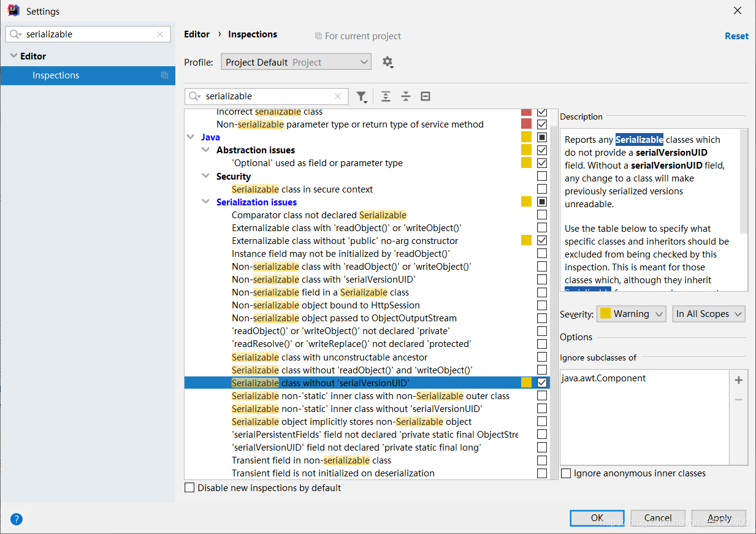Viewport: 756px width, 534px height.
Task: Open the Severity 'Warning' dropdown
Action: 631,314
